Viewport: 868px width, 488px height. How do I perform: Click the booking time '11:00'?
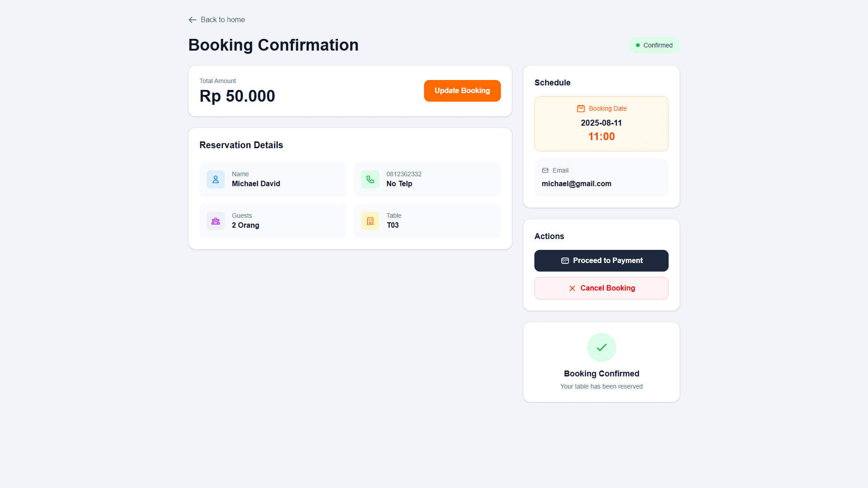[x=601, y=136]
